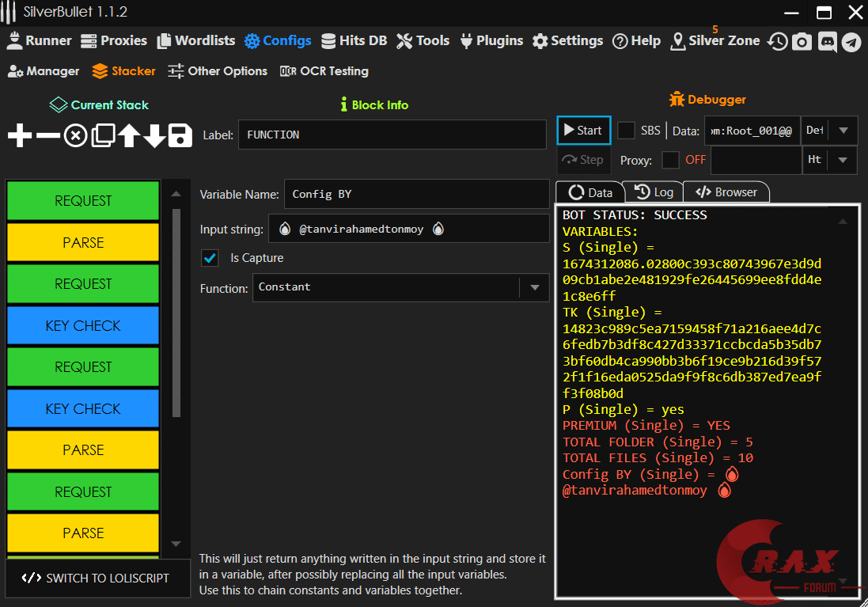868x607 pixels.
Task: Click SWITCH TO LOLISCRIPT button
Action: point(97,579)
